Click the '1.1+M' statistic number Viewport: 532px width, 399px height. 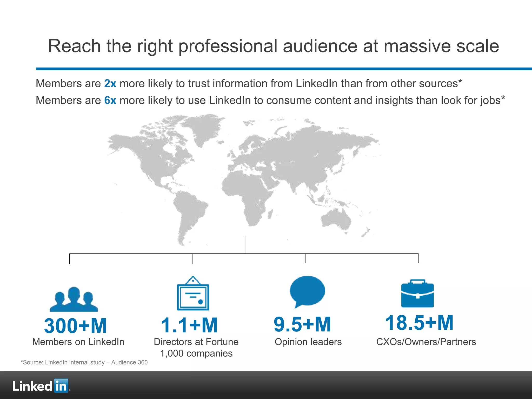click(189, 325)
